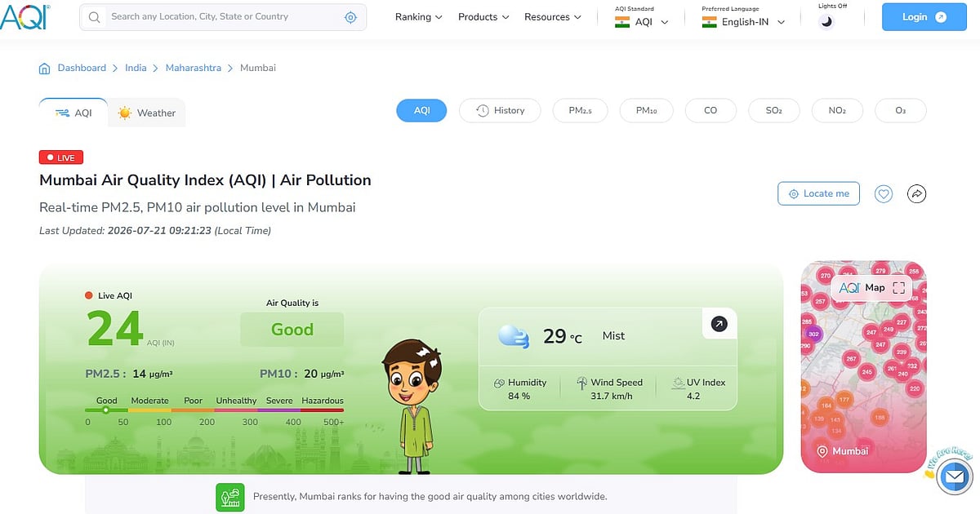Click the UV Index sun icon
The height and width of the screenshot is (514, 980).
click(679, 383)
